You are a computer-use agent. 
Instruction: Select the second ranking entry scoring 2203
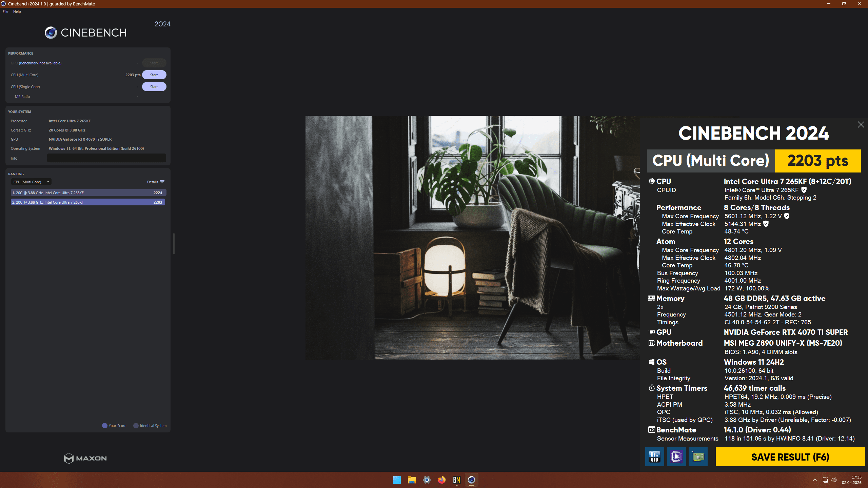tap(88, 202)
